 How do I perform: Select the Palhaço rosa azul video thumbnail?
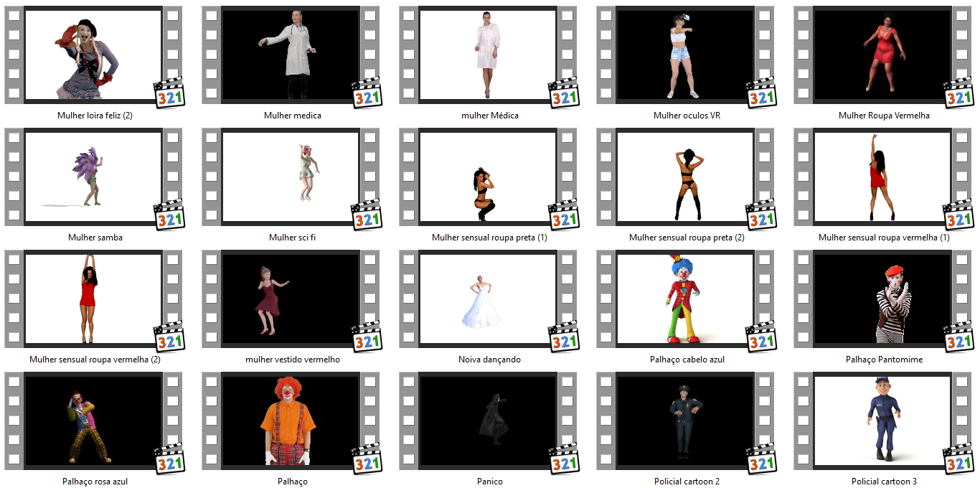click(93, 421)
